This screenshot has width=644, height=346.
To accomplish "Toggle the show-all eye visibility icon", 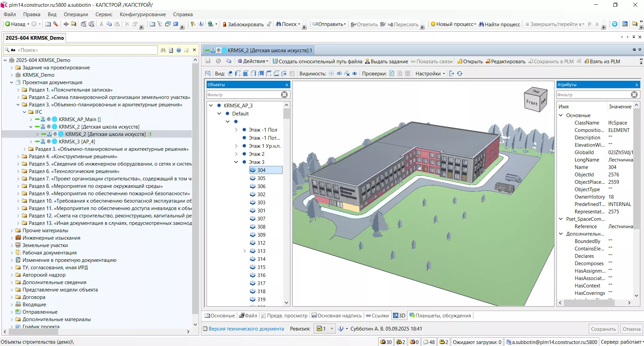I will pyautogui.click(x=355, y=74).
